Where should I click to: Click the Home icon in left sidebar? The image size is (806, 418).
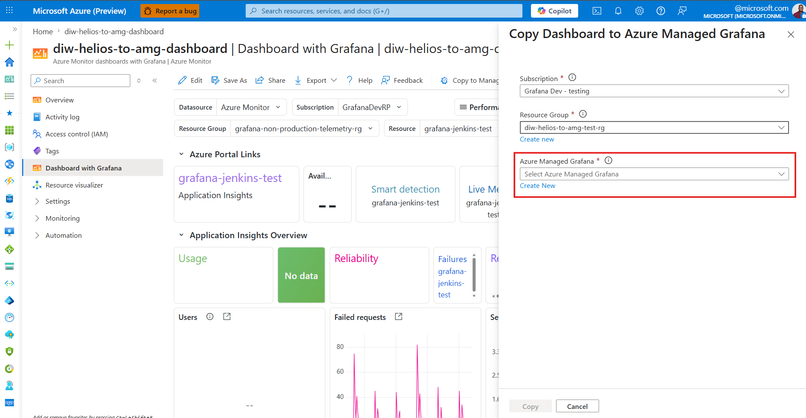click(x=10, y=62)
